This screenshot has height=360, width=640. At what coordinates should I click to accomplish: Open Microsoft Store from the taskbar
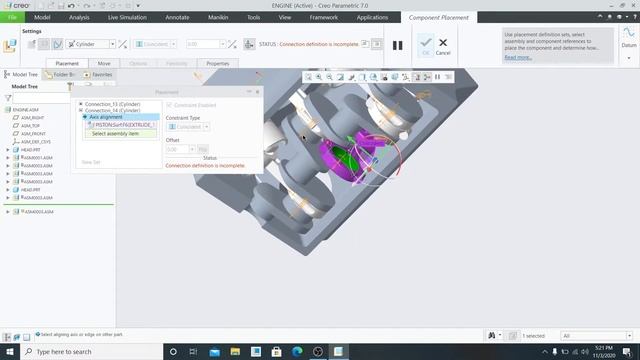[276, 351]
